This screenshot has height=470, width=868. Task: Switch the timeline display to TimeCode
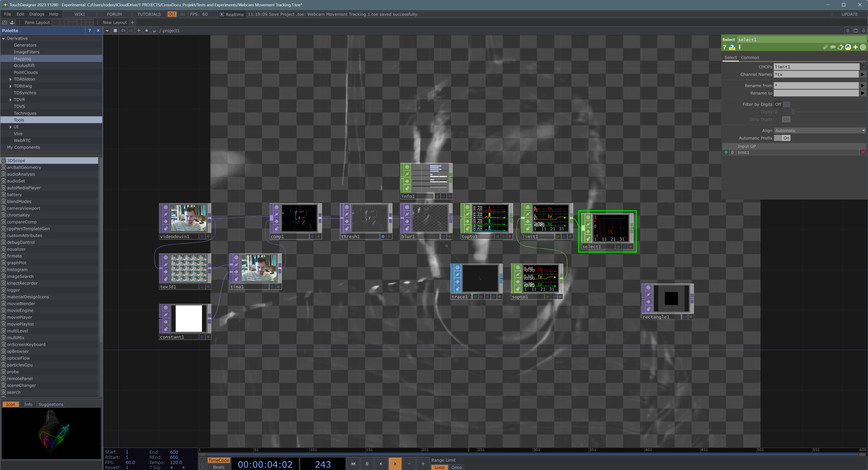click(x=218, y=461)
